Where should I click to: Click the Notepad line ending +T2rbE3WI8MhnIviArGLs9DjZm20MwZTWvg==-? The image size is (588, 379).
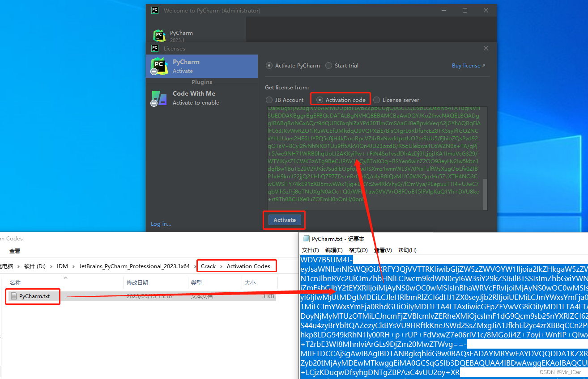pyautogui.click(x=384, y=345)
